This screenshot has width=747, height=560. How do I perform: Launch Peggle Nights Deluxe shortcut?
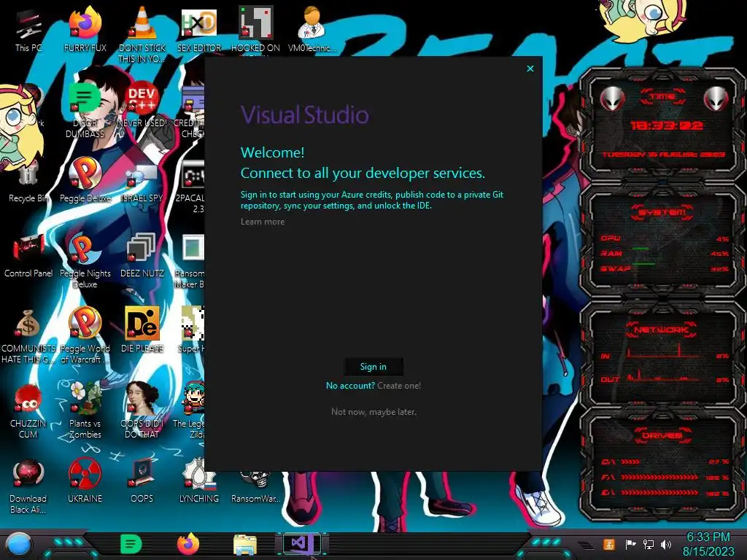[85, 261]
